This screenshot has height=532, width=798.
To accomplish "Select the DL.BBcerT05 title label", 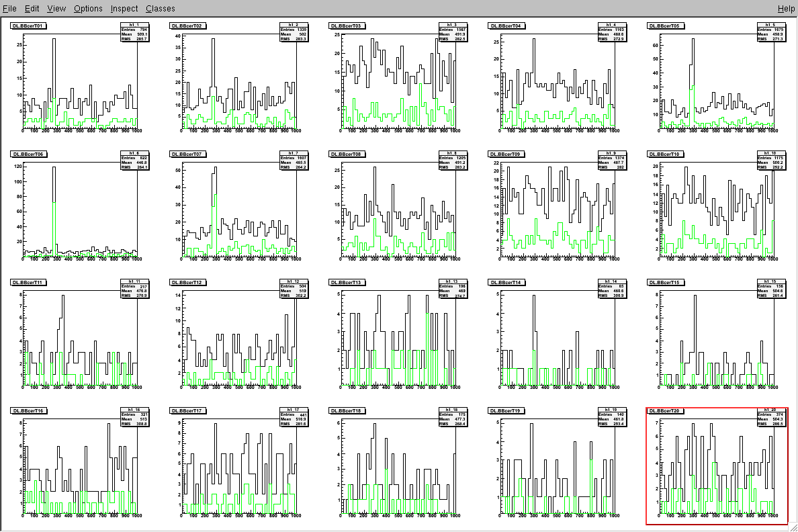I will click(664, 26).
